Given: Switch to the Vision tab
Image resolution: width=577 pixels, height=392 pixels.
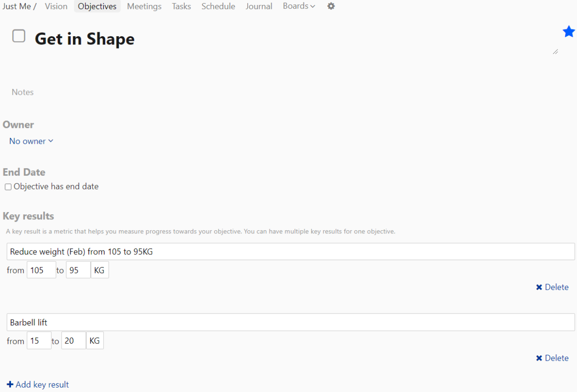Looking at the screenshot, I should (56, 6).
